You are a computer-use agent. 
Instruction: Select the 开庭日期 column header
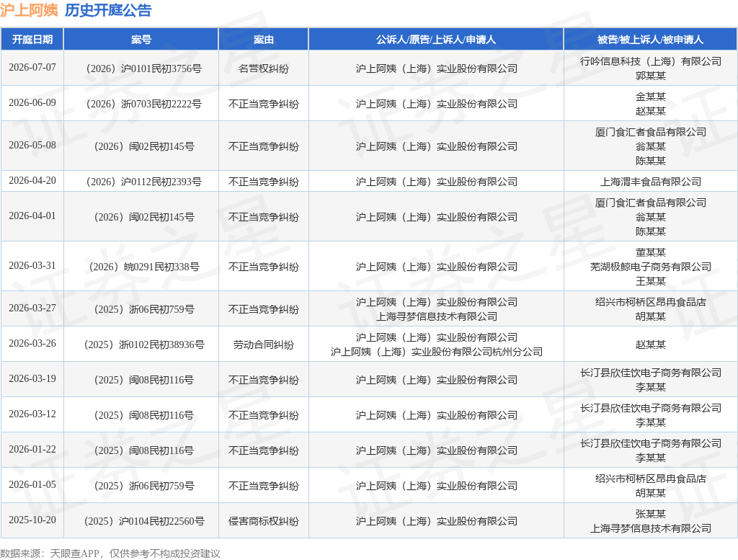coord(32,40)
